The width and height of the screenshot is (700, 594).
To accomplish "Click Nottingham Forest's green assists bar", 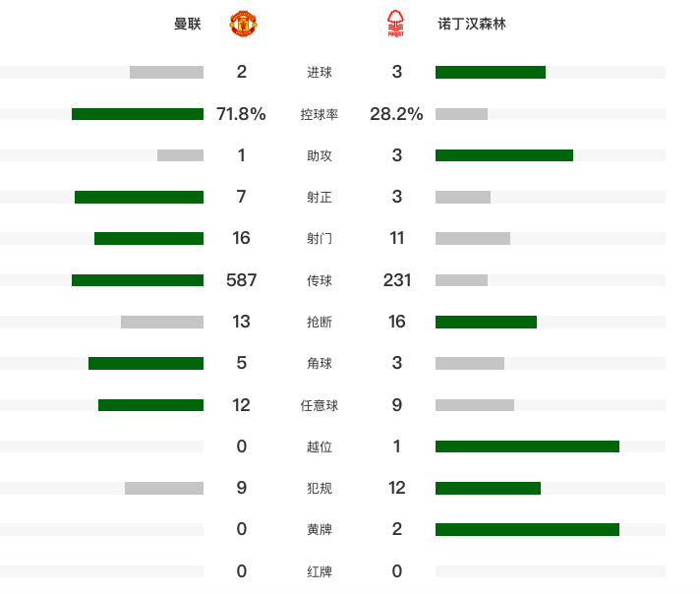I will click(504, 155).
